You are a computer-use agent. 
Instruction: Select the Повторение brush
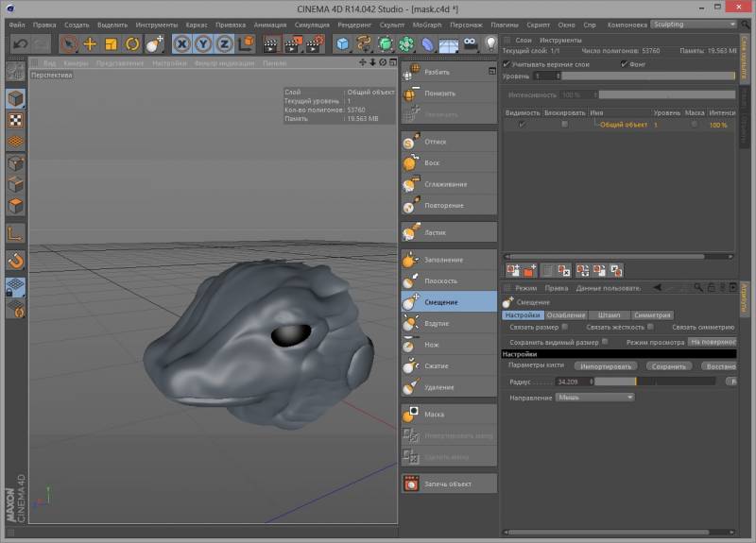tap(449, 205)
